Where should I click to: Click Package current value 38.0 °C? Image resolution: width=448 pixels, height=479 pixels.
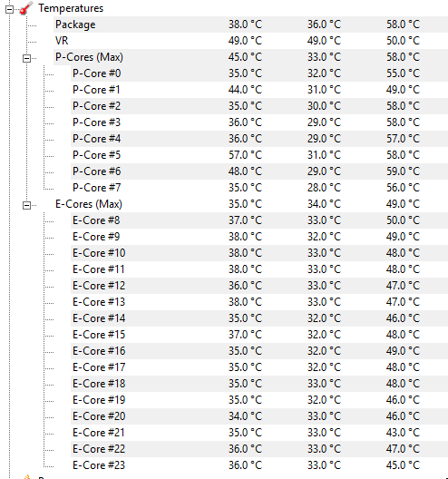tap(245, 24)
